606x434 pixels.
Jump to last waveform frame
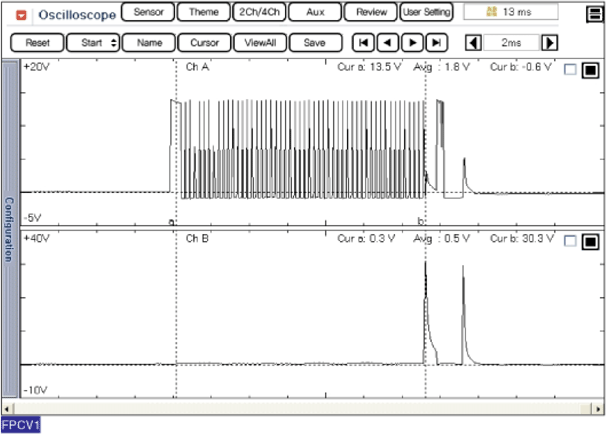436,43
